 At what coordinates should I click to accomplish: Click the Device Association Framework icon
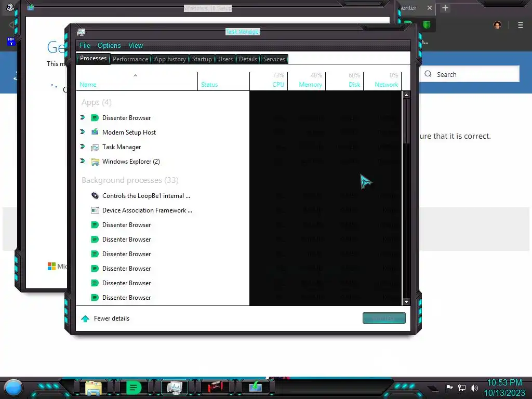pyautogui.click(x=95, y=210)
